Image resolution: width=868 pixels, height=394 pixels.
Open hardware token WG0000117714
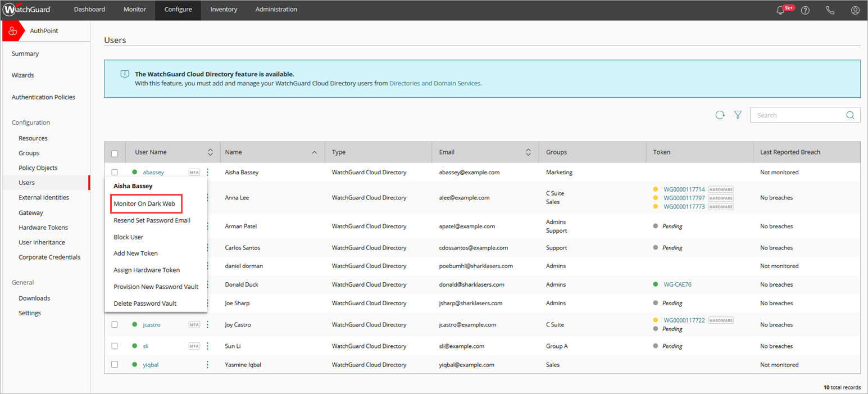tap(684, 189)
